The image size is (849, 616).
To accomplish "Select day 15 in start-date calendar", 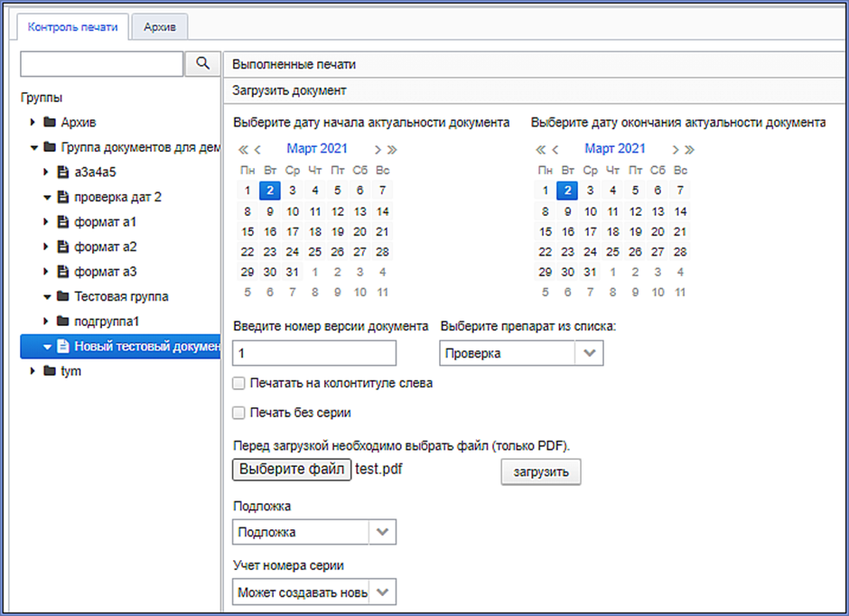I will [x=247, y=231].
